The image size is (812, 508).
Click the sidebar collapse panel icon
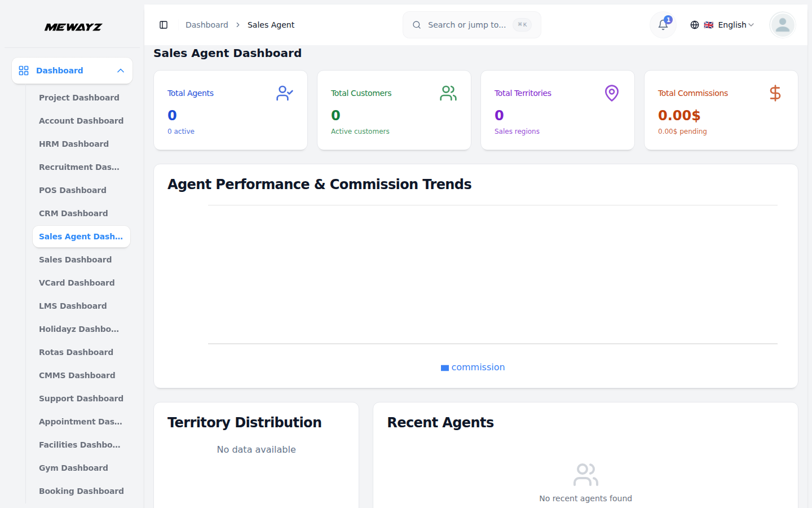[x=164, y=25]
